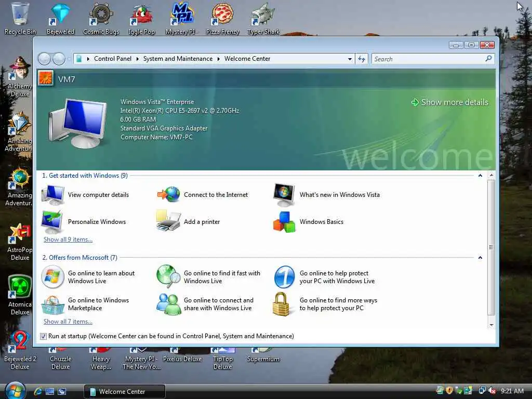Open the Windows Marketplace basket icon
The image size is (532, 399).
(x=52, y=304)
